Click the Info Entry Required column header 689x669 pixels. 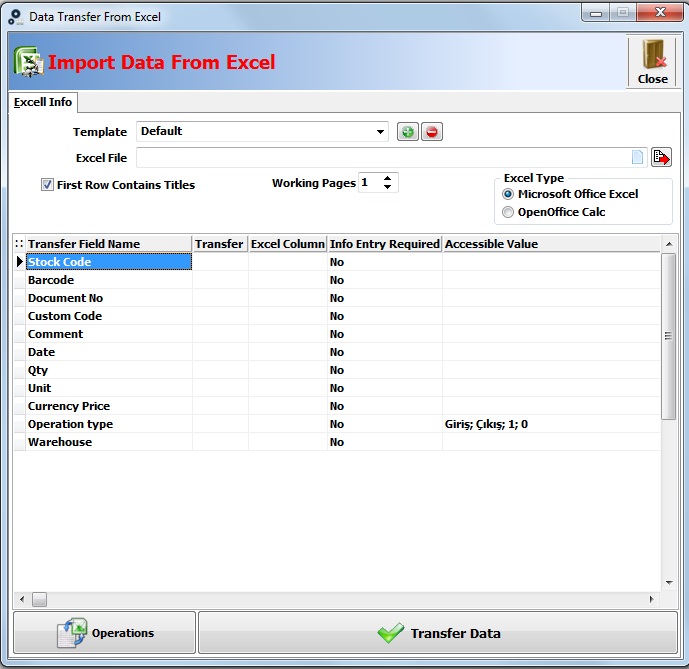point(384,244)
